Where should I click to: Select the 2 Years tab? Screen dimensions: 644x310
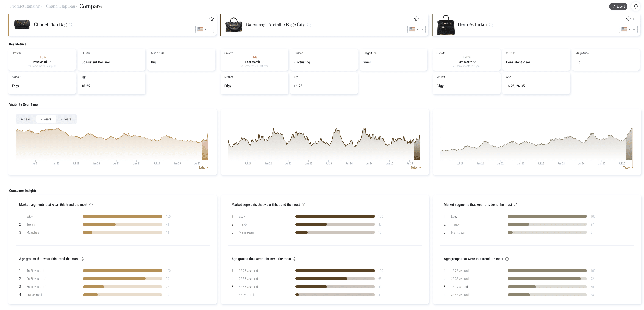click(x=66, y=119)
